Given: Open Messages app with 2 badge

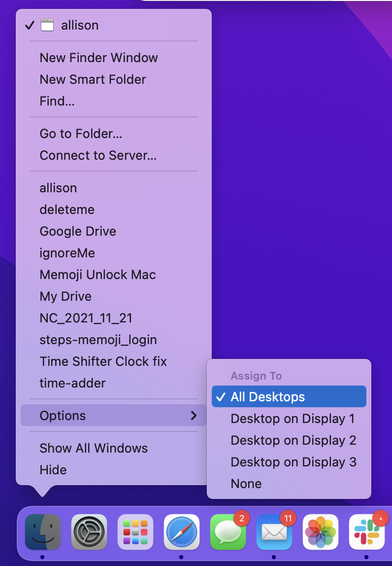Looking at the screenshot, I should (x=228, y=532).
